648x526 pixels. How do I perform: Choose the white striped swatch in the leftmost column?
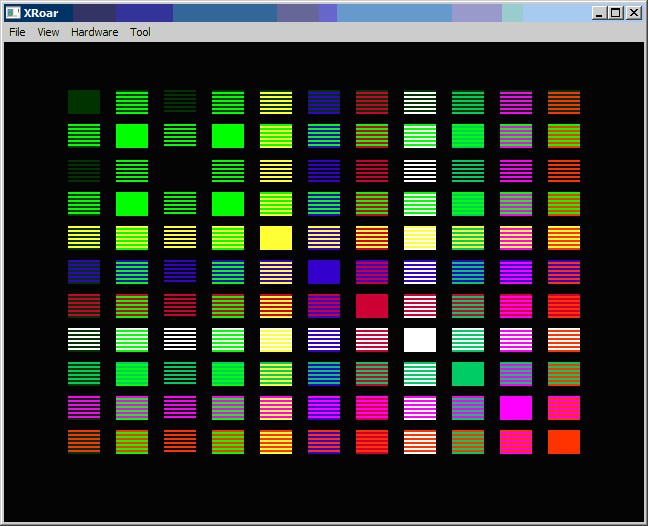coord(84,340)
